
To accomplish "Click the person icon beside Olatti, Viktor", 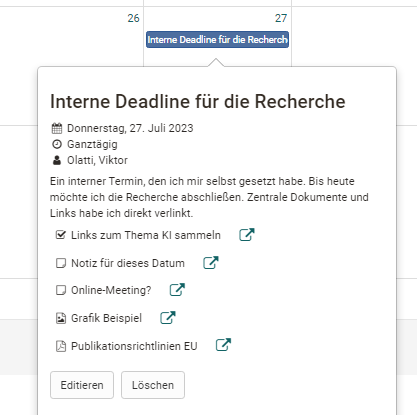I will click(57, 160).
